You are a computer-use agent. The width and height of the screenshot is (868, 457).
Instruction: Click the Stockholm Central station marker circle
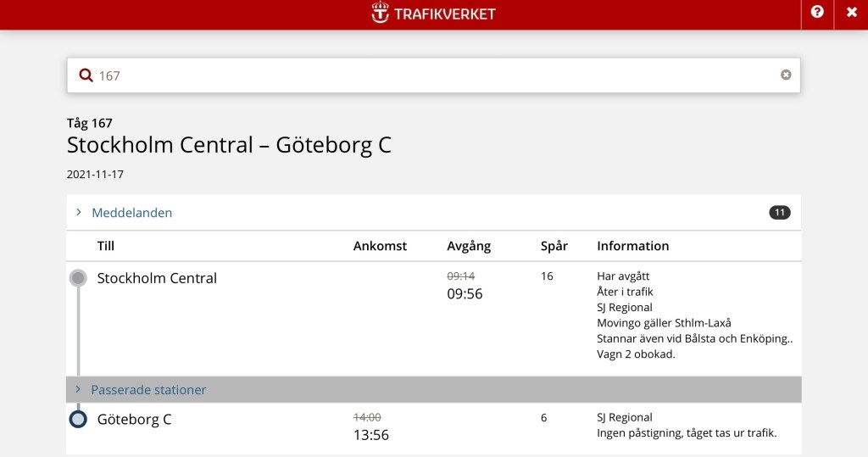point(78,278)
